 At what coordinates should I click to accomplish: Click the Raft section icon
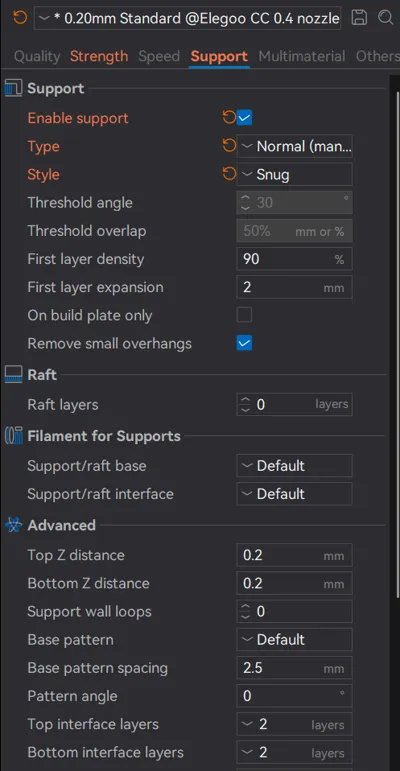tap(13, 375)
